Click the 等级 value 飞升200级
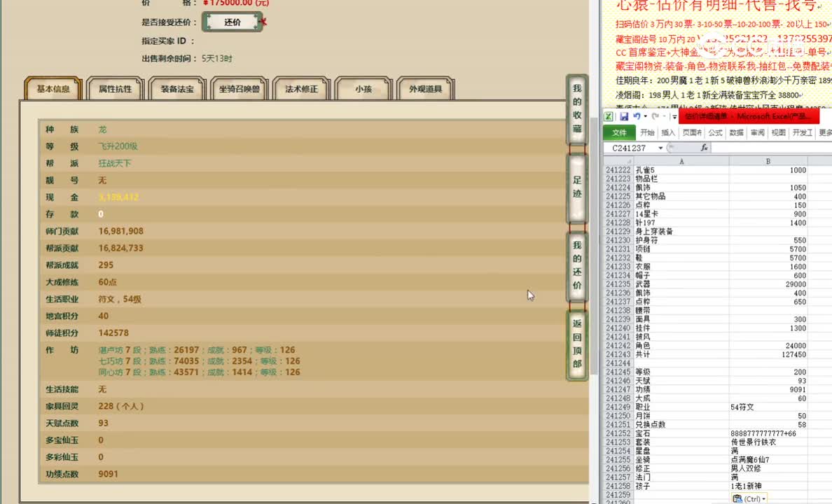This screenshot has height=504, width=832. coord(118,146)
